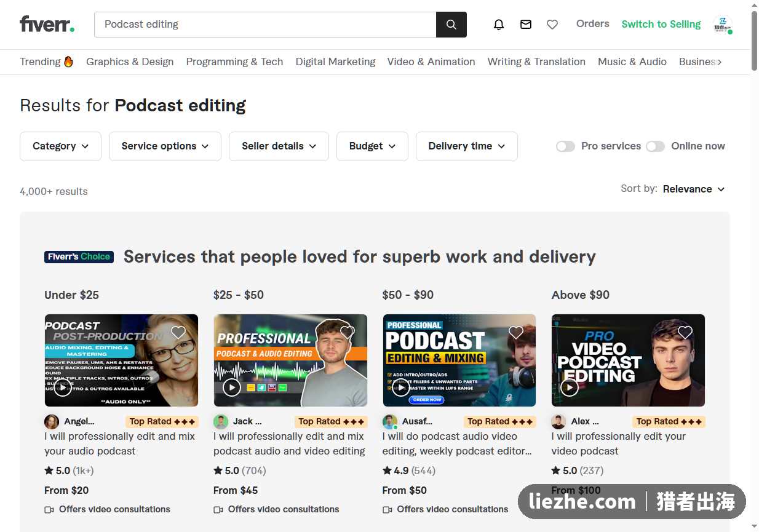759x532 pixels.
Task: Click Alex's Top Rated badge
Action: point(669,422)
